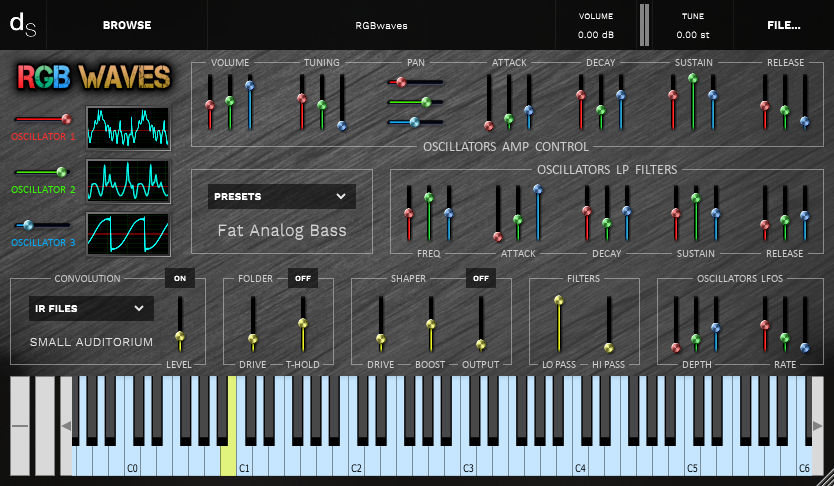This screenshot has height=486, width=834.
Task: Click the RGBwaves instrument name
Action: (381, 25)
